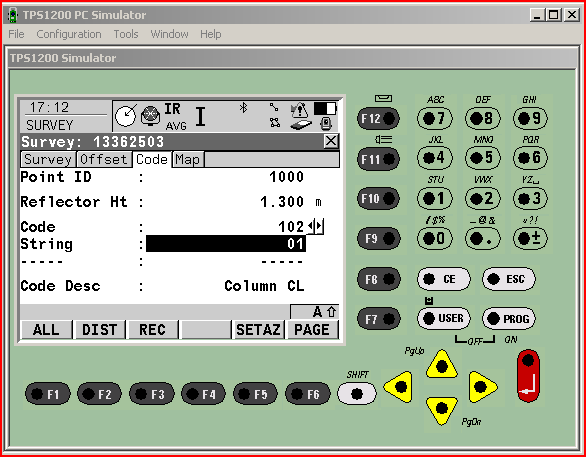The height and width of the screenshot is (457, 586).
Task: Switch to the Map tab
Action: (x=188, y=160)
